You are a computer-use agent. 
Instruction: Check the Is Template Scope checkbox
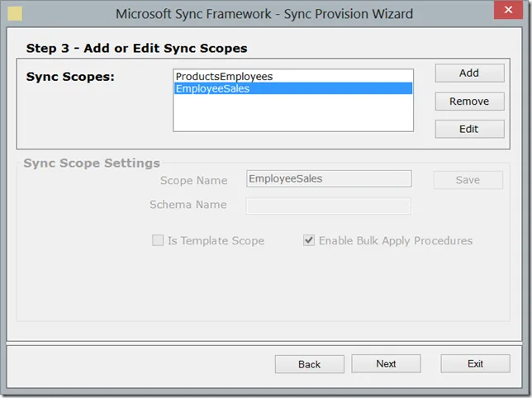pos(158,241)
